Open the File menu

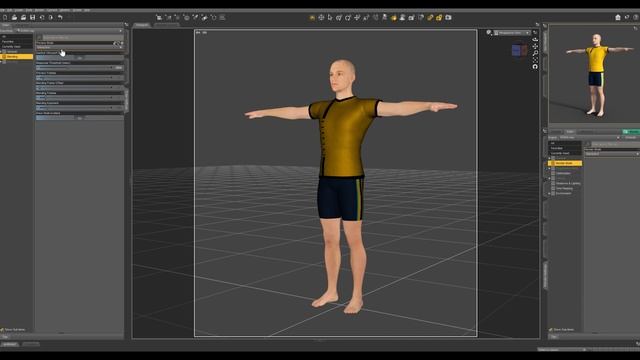2,10
